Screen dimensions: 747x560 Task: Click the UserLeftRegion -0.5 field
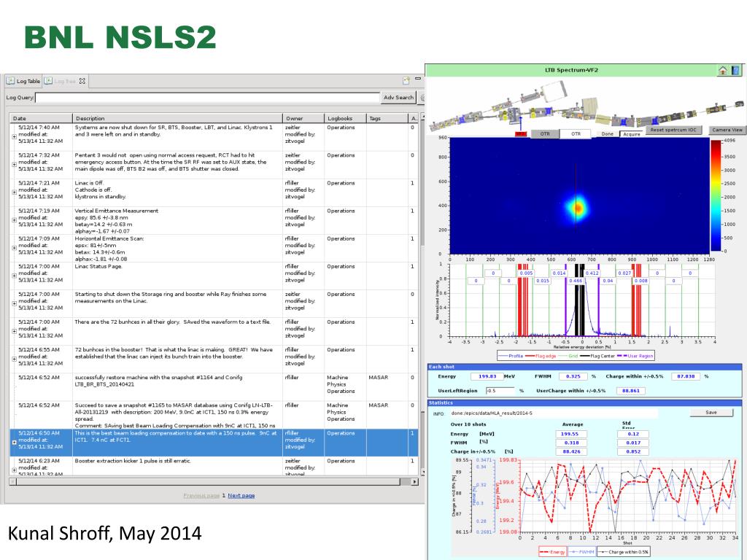coord(500,391)
